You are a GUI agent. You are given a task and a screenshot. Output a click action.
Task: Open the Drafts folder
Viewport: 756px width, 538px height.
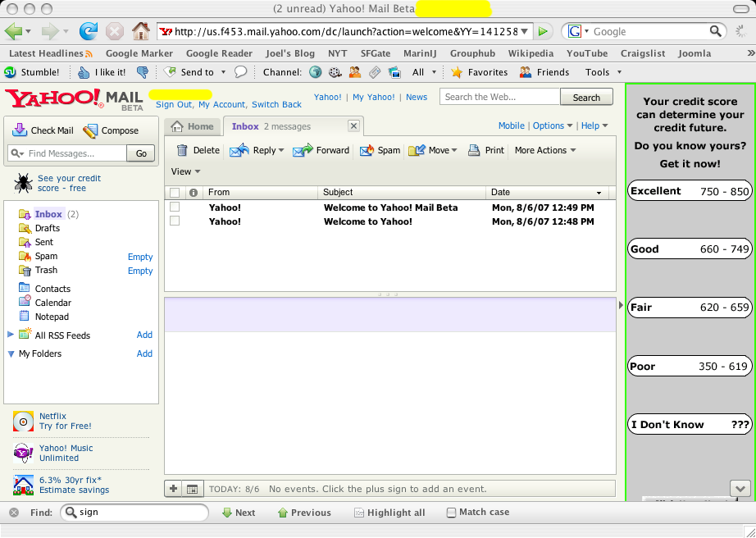pyautogui.click(x=47, y=228)
